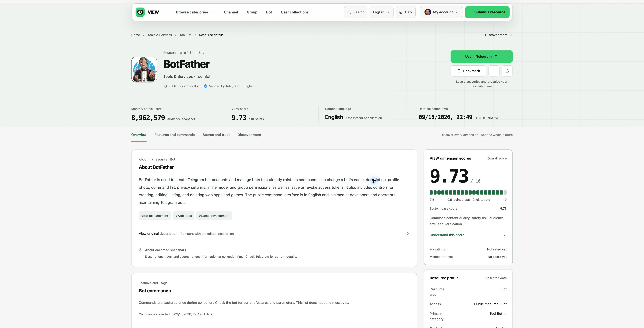Viewport: 644px width, 328px height.
Task: Click the plus icon next to Bookmark
Action: (x=494, y=71)
